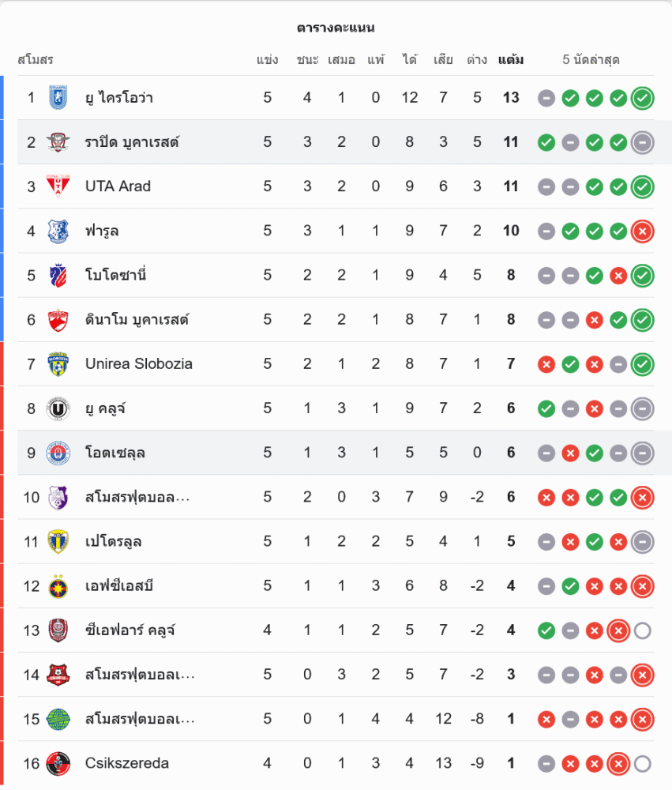Click U Craiova's latest win indicator
The image size is (672, 790).
click(x=643, y=98)
